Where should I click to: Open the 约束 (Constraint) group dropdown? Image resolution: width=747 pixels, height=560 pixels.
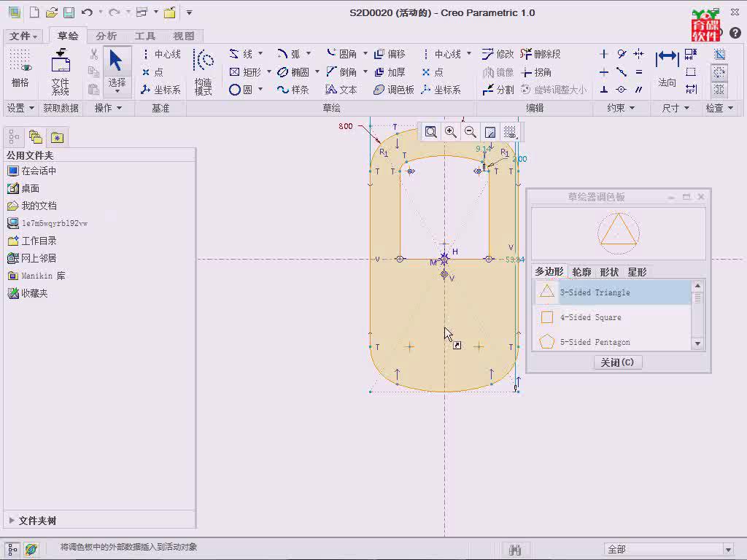[621, 108]
